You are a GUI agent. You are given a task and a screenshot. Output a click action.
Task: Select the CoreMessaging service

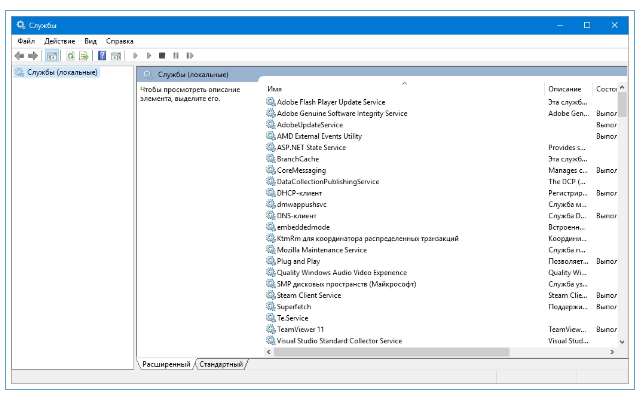tap(301, 170)
